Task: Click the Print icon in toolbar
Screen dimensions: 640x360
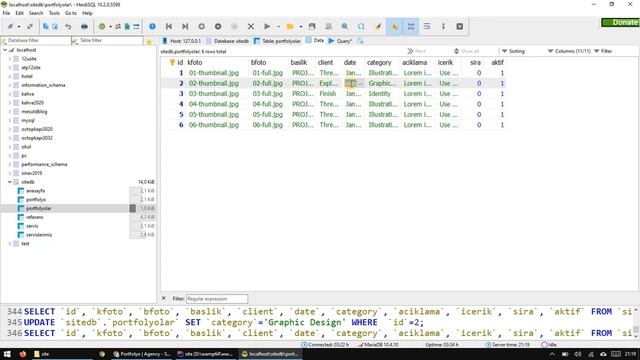Action: pyautogui.click(x=84, y=27)
